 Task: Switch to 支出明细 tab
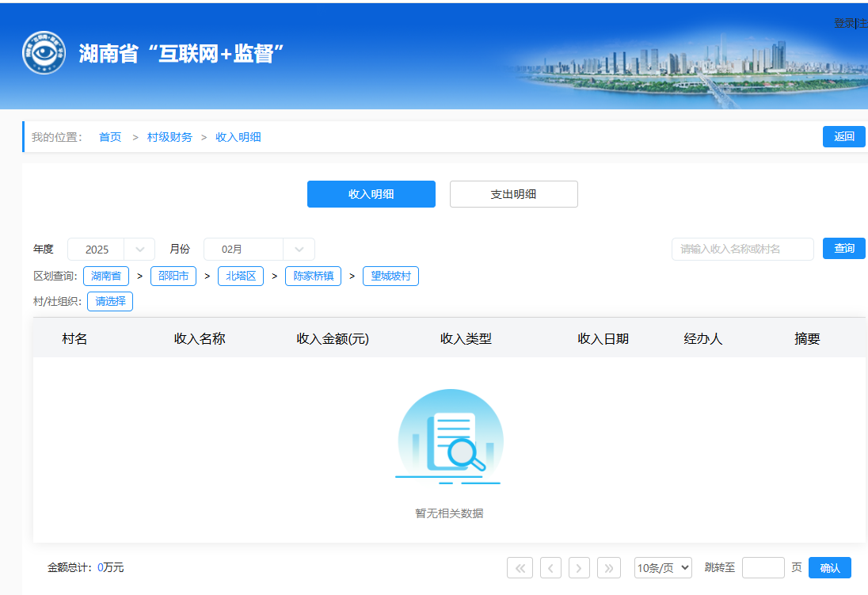[x=513, y=194]
